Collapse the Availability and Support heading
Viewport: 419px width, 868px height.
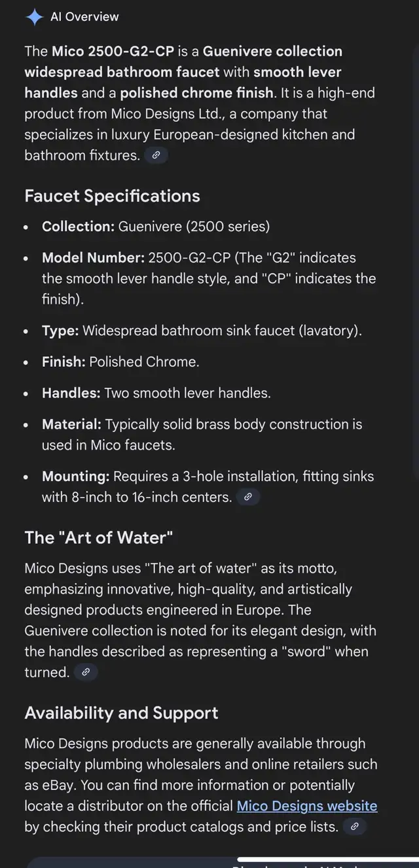coord(121,713)
